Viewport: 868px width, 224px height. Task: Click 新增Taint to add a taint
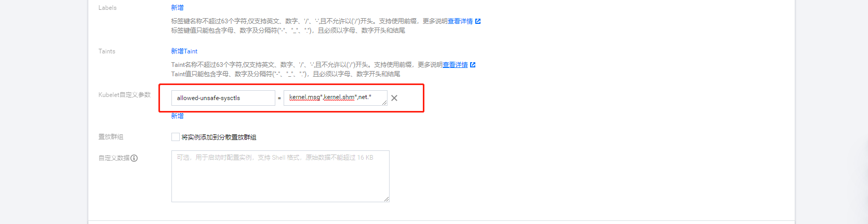click(184, 51)
